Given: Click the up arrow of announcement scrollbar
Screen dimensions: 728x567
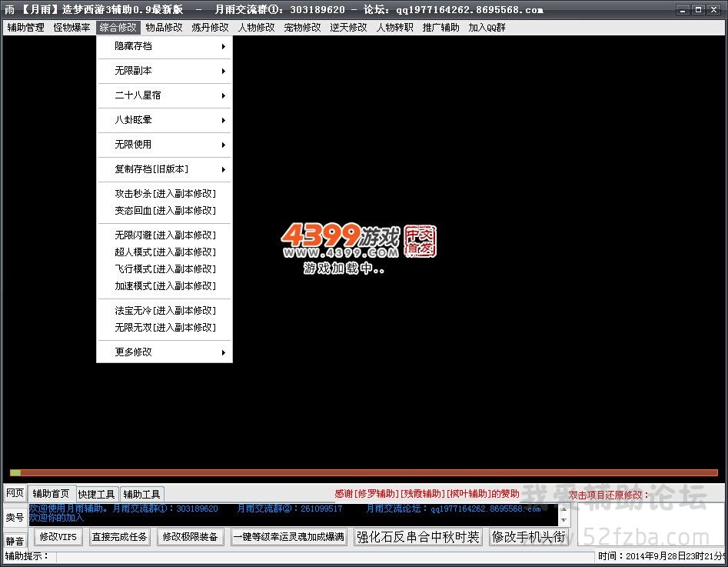Looking at the screenshot, I should click(564, 509).
